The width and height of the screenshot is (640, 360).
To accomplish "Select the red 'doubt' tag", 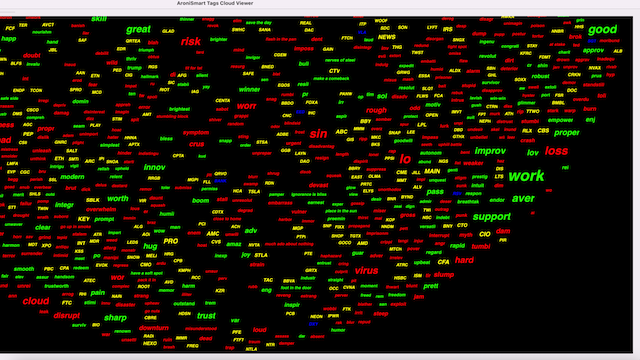I will point(31,56).
